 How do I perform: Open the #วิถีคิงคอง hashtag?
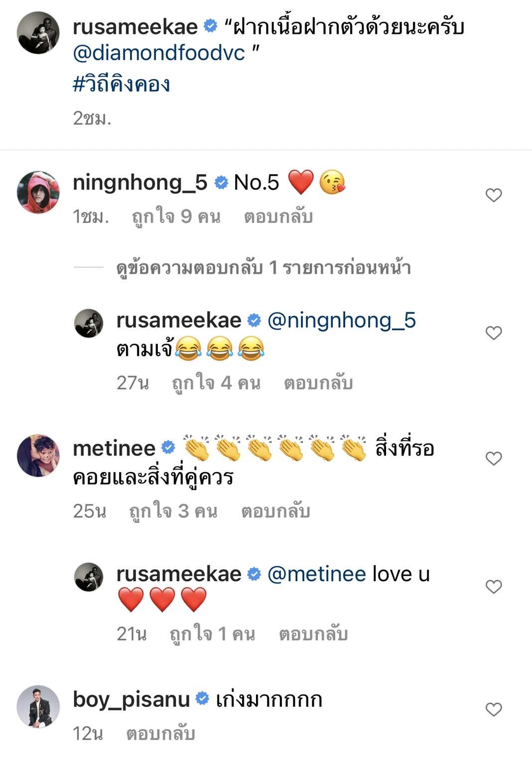coord(121,84)
